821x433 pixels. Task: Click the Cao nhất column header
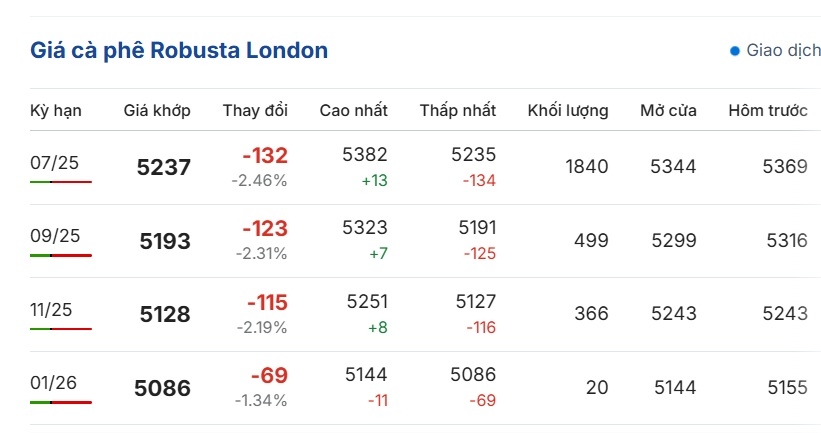click(353, 110)
